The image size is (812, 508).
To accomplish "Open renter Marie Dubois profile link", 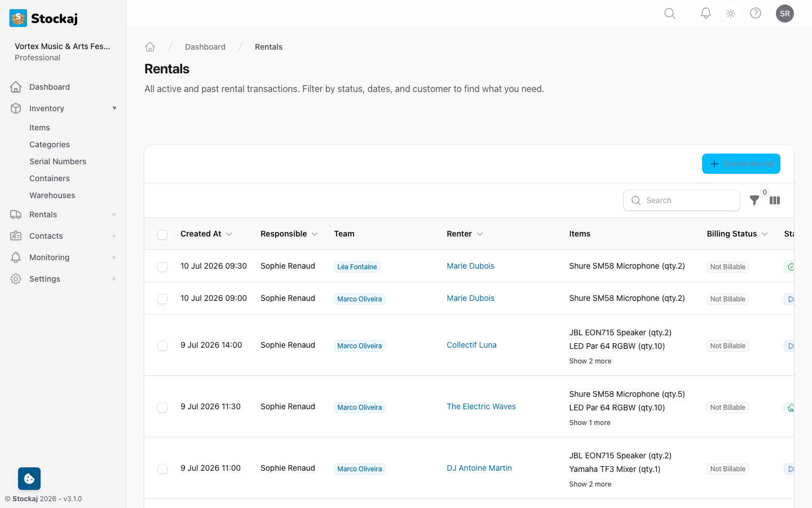I will [470, 266].
